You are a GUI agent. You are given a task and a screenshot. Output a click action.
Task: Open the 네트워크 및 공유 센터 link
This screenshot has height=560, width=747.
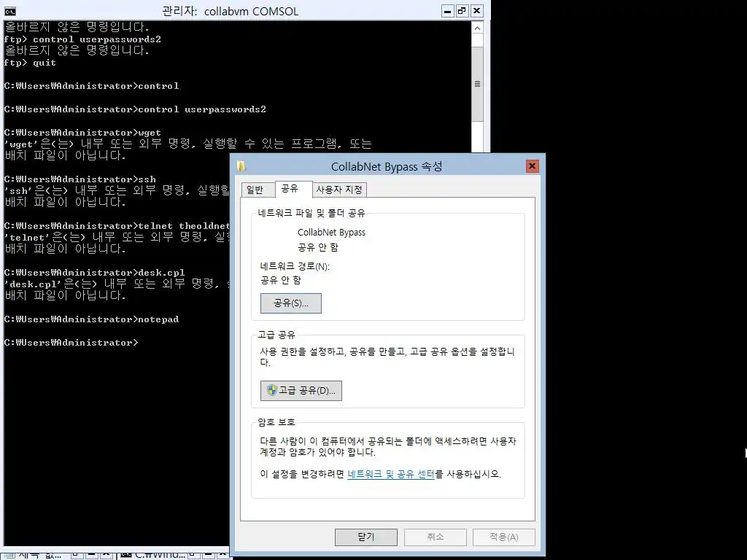391,474
